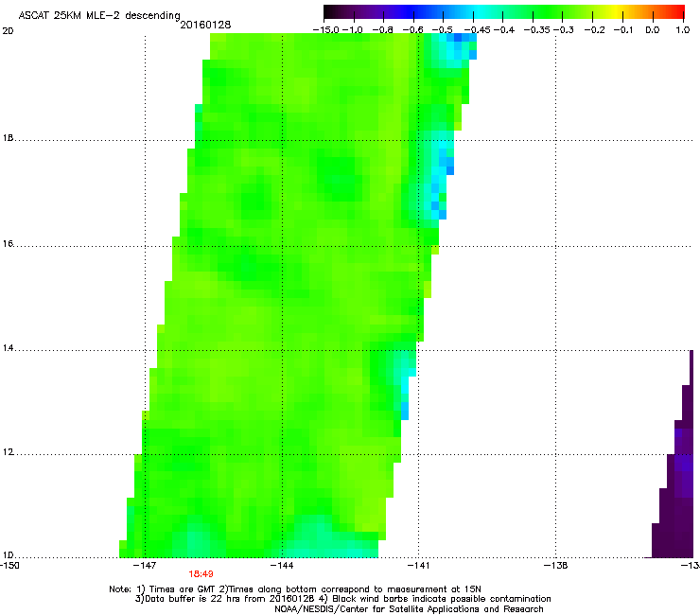This screenshot has height=615, width=700.
Task: Pick the -0.6 color scale label
Action: [412, 30]
